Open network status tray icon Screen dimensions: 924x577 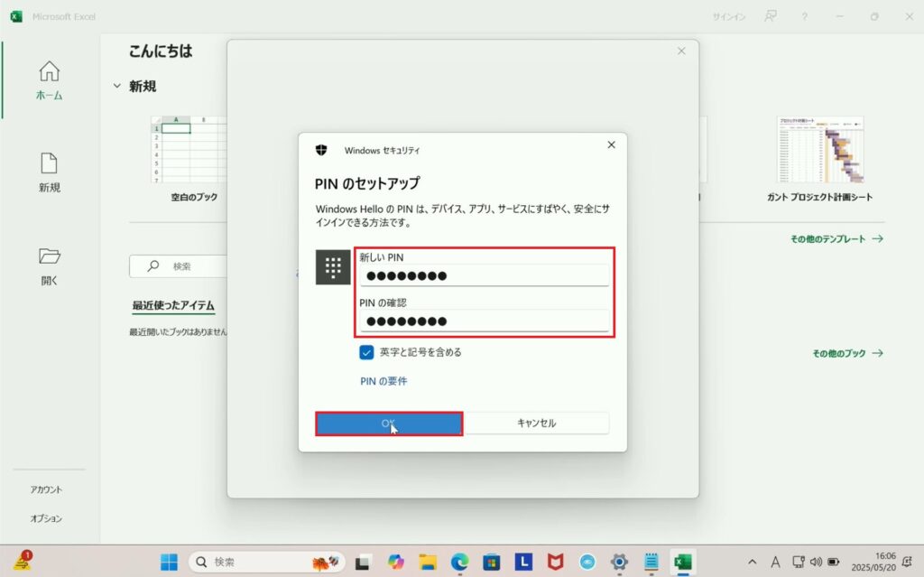(x=798, y=563)
